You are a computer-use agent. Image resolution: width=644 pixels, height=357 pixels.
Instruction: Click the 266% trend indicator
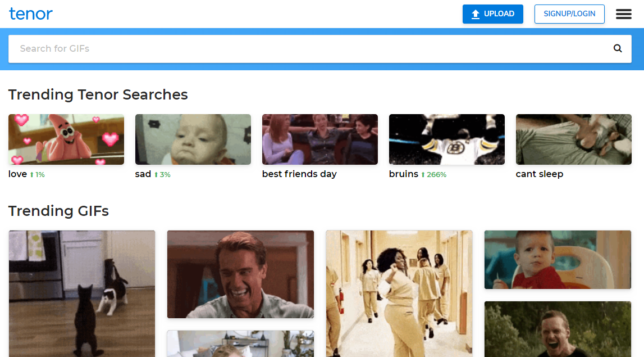[x=433, y=175]
